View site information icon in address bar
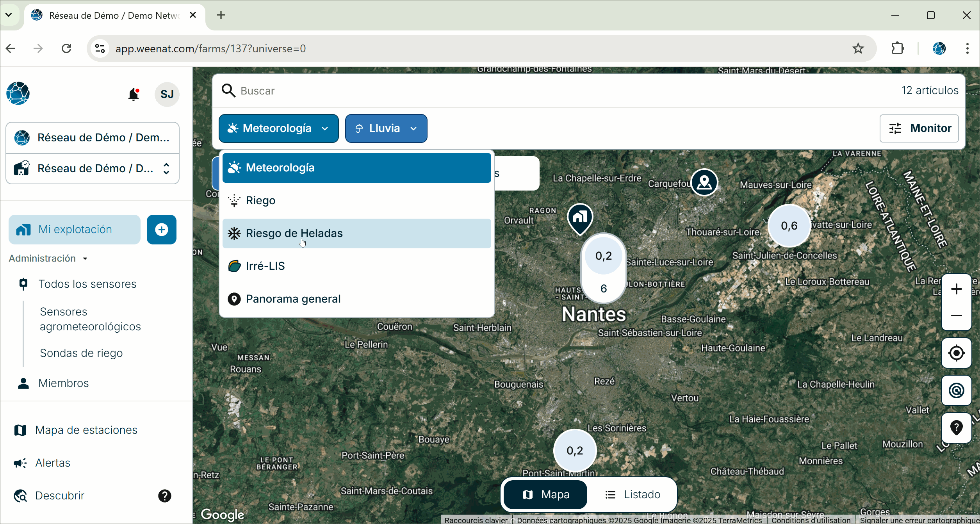Screen dimensions: 980x524 coord(100,48)
